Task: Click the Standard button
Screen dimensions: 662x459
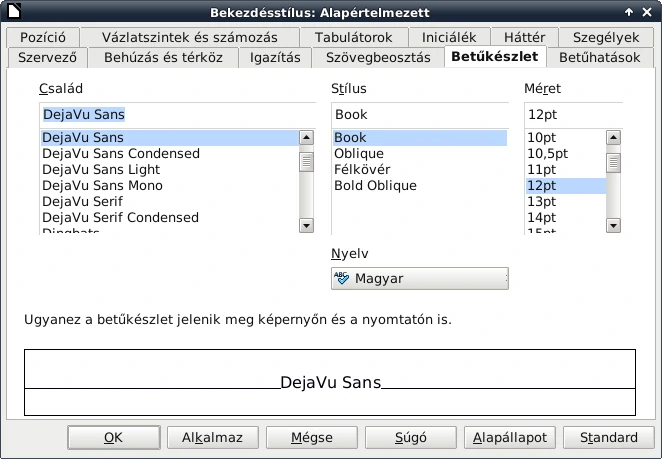Action: 609,437
